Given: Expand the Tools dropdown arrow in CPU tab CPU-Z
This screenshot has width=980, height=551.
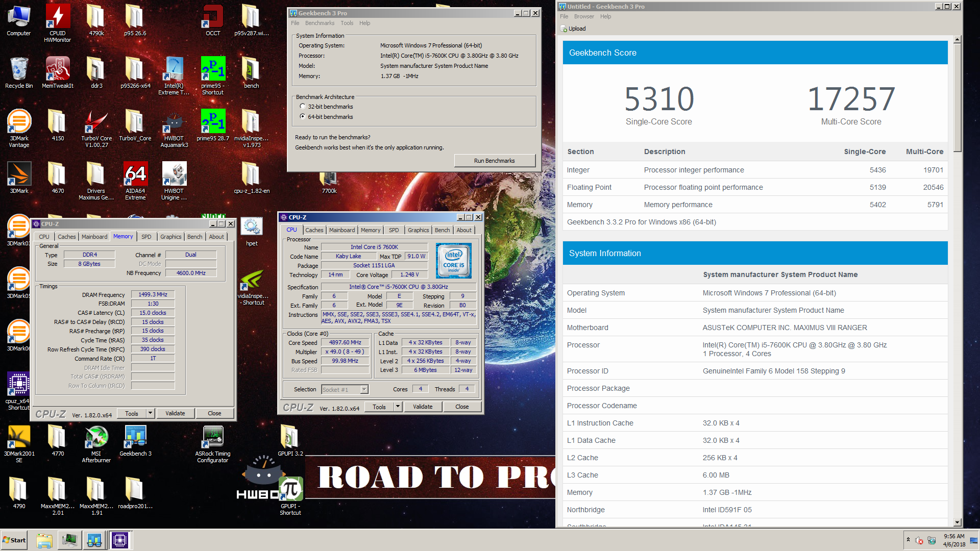Looking at the screenshot, I should (x=398, y=407).
